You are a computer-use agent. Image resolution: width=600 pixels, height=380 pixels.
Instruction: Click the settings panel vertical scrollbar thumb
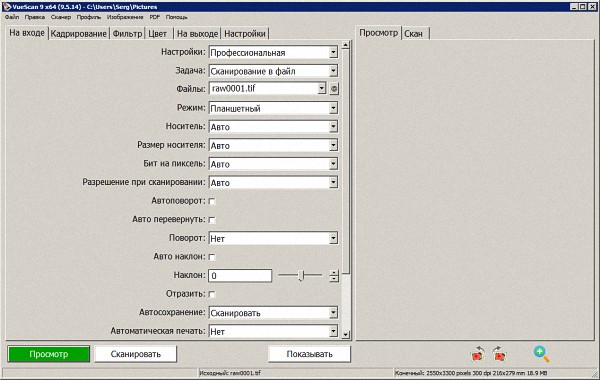pyautogui.click(x=346, y=161)
